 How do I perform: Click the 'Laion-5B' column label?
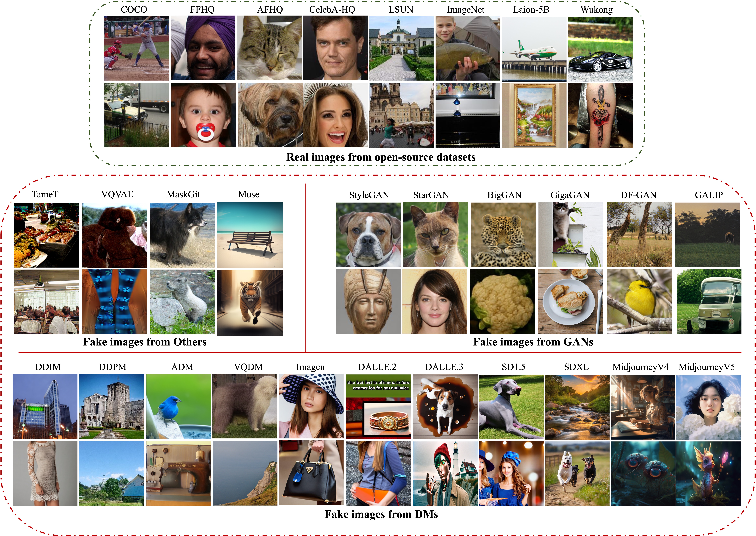coord(531,10)
